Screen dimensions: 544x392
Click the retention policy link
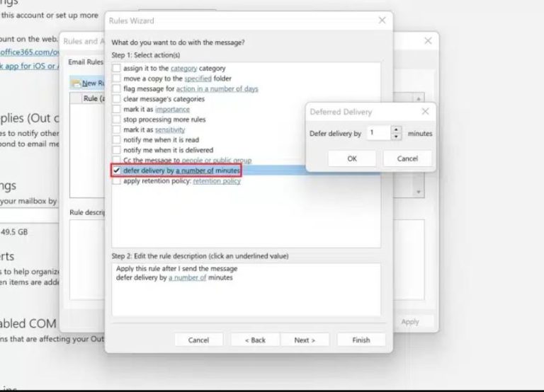point(217,181)
